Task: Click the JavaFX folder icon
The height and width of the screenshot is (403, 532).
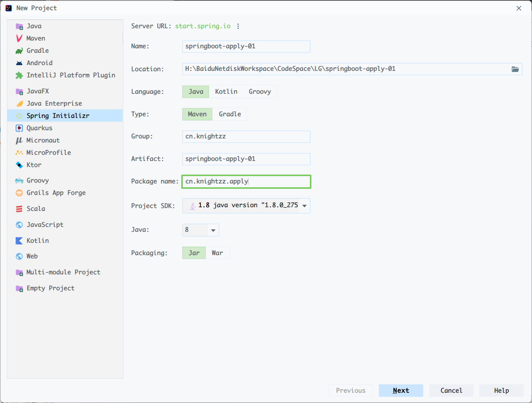Action: [19, 91]
